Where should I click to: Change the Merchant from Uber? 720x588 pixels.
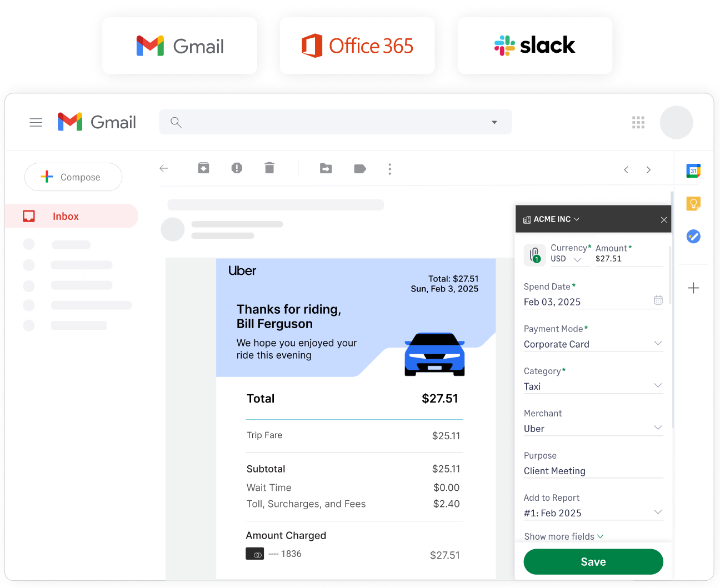pos(593,428)
